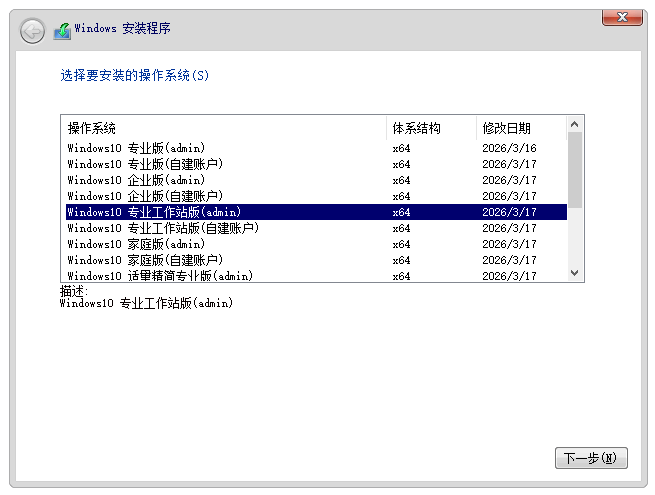The height and width of the screenshot is (495, 655).
Task: Click the description text below 描述
Action: 146,303
